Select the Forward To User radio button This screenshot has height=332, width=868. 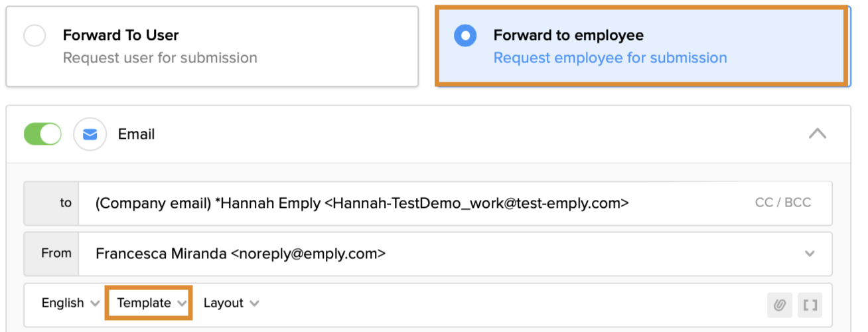click(x=35, y=36)
